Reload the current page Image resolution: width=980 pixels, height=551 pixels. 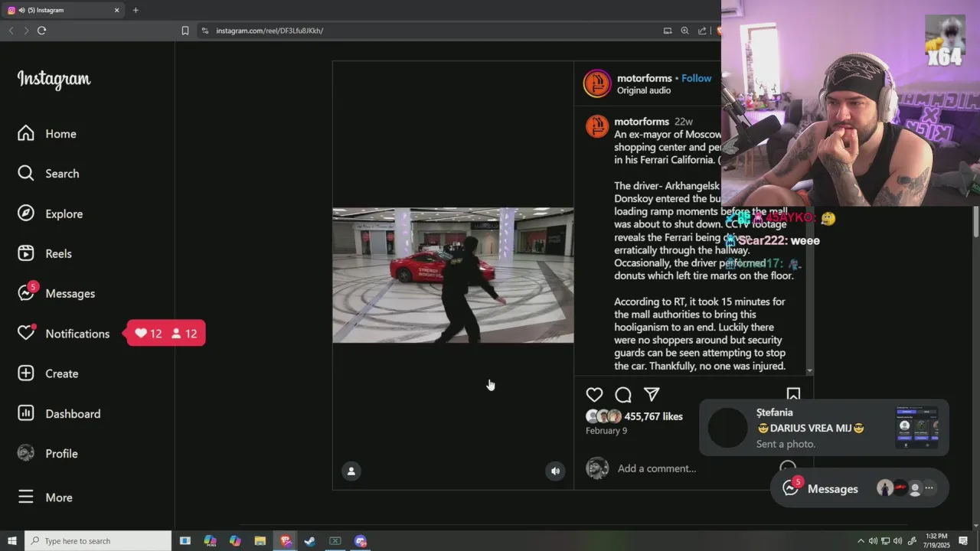(41, 31)
